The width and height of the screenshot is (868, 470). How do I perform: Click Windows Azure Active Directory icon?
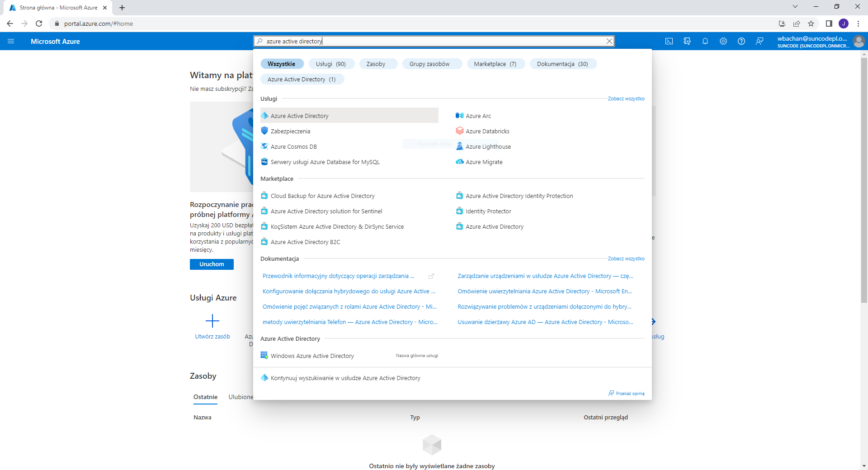[x=264, y=355]
